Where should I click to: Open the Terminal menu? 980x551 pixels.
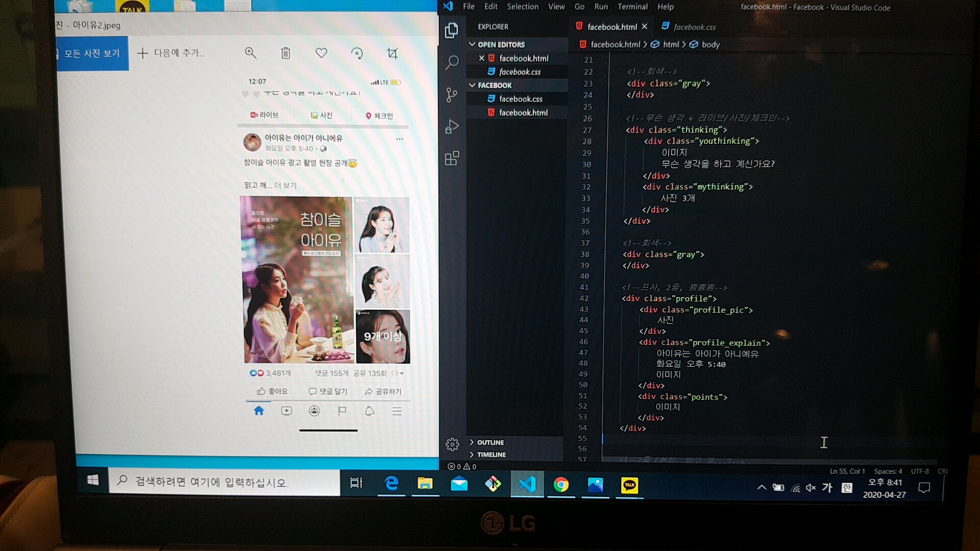tap(632, 7)
